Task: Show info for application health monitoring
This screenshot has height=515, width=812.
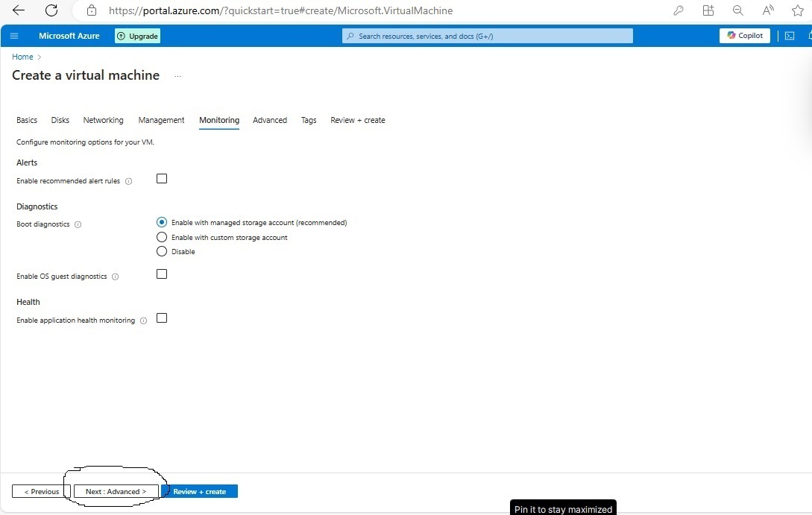Action: click(x=144, y=321)
